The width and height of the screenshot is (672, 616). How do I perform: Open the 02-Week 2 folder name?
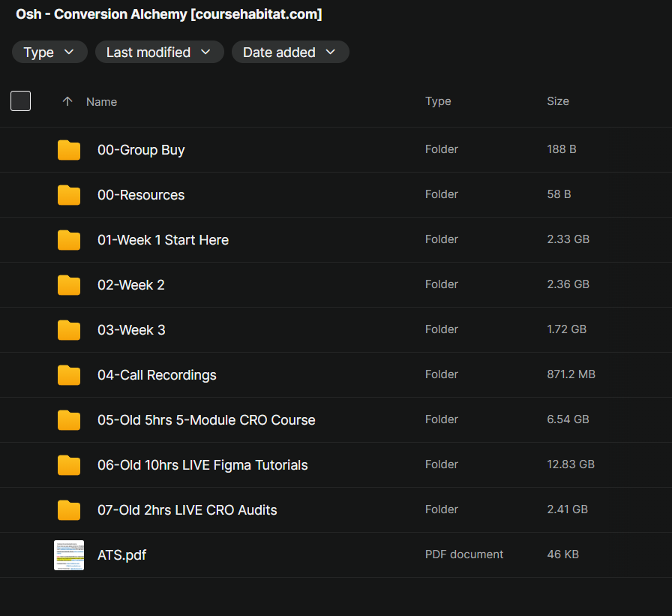coord(130,285)
